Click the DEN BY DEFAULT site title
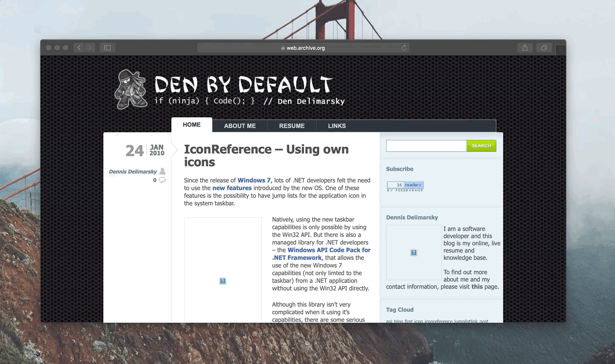This screenshot has height=364, width=615. click(x=243, y=84)
